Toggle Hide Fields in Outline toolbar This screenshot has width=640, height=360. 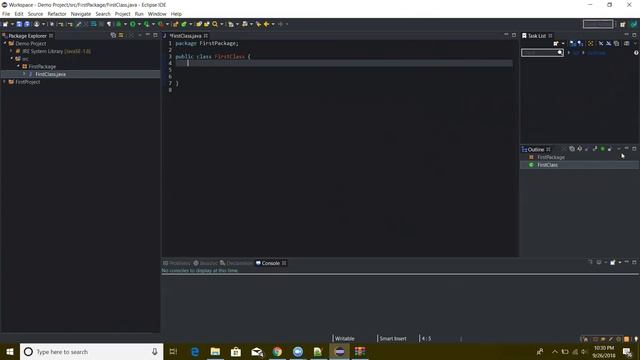point(587,149)
